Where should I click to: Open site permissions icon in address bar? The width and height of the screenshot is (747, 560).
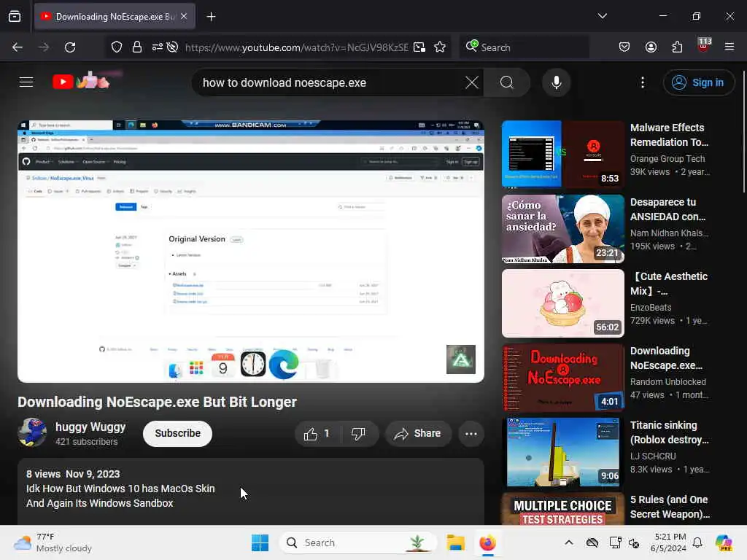tap(158, 47)
